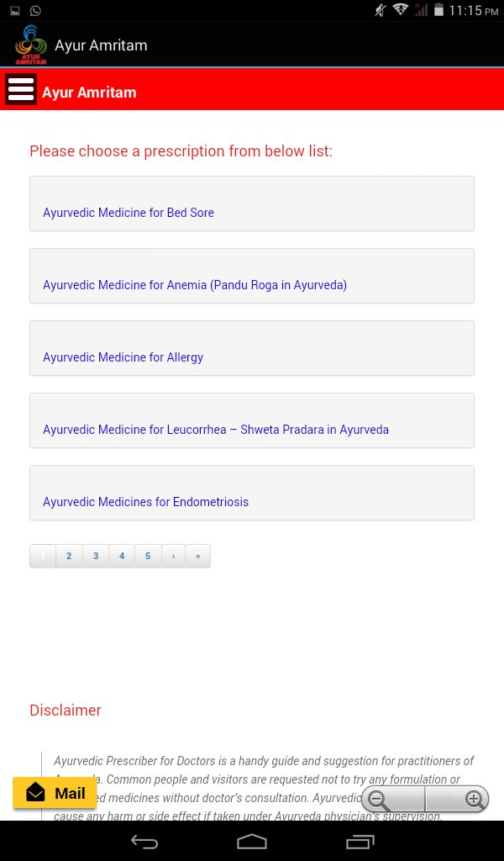
Task: Tap the 11:15 PM clock
Action: click(x=474, y=10)
